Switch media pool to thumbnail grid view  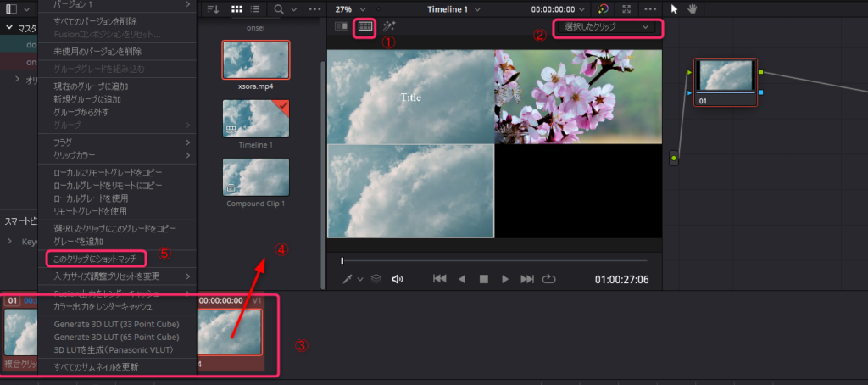(236, 8)
